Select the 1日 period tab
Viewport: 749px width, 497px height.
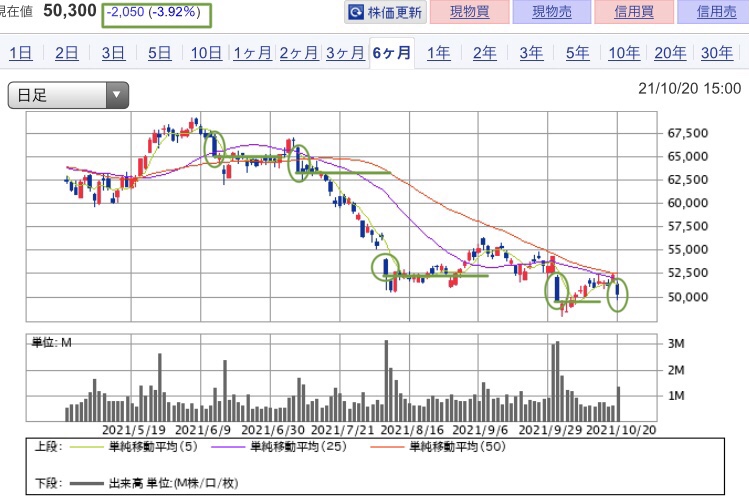coord(21,53)
